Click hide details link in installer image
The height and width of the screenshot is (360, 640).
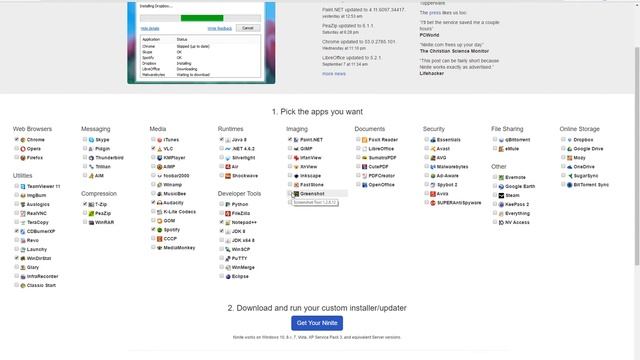click(150, 29)
